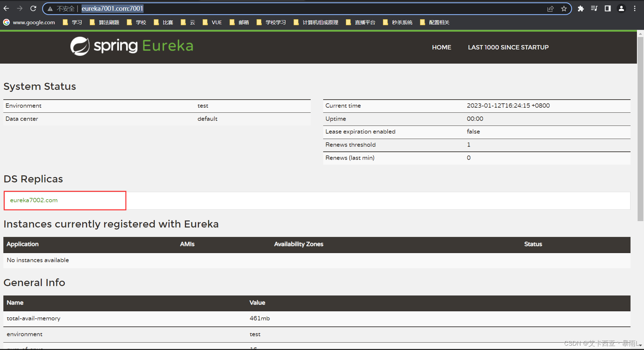This screenshot has width=644, height=350.
Task: Open the extensions puzzle icon
Action: click(581, 9)
